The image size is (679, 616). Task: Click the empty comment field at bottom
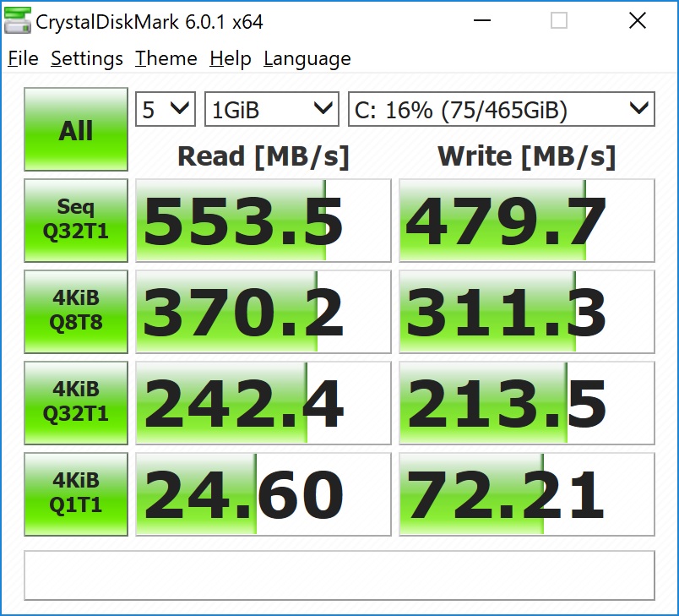(x=339, y=575)
